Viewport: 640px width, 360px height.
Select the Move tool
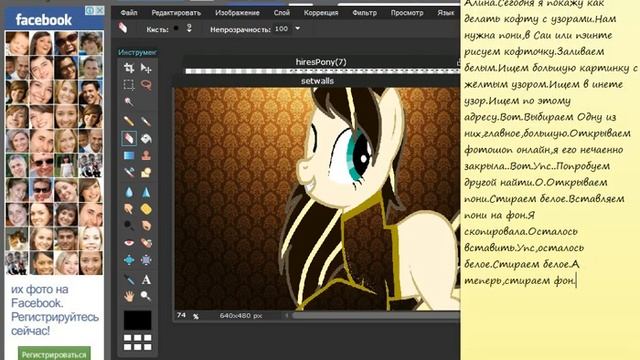coord(146,68)
